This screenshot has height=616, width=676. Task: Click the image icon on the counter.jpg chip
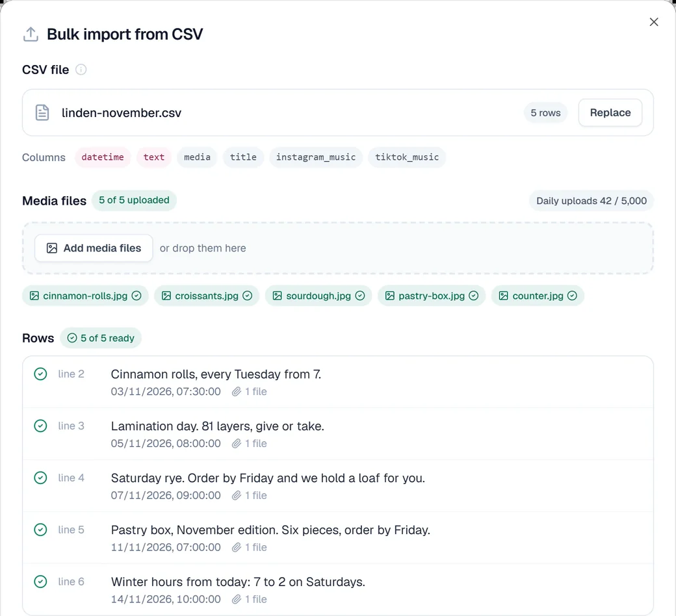point(504,296)
